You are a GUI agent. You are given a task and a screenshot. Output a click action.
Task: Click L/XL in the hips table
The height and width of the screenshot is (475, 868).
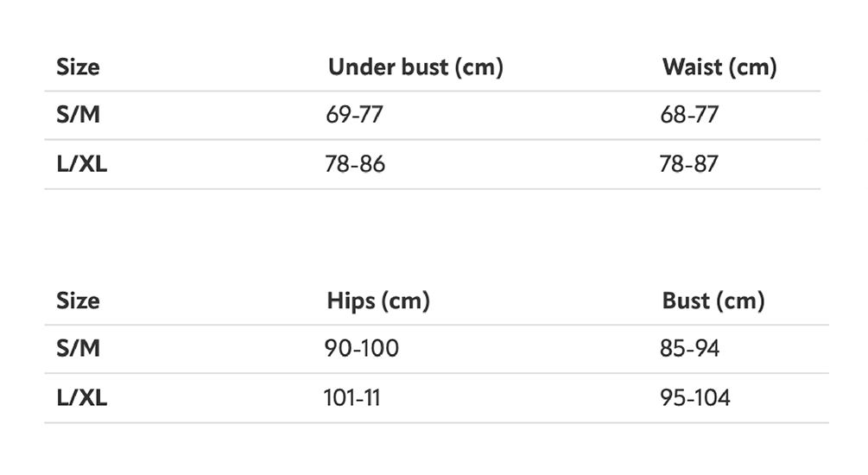pos(81,398)
